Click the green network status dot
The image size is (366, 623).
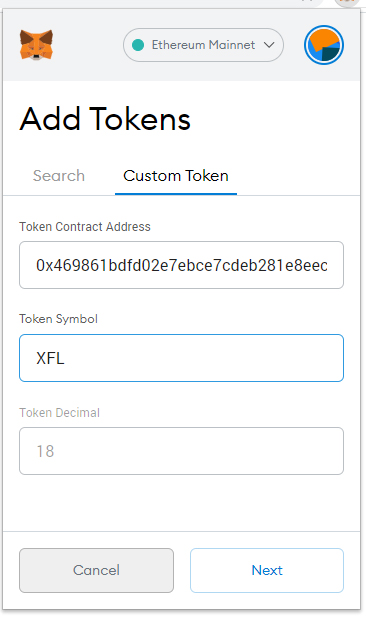[138, 45]
